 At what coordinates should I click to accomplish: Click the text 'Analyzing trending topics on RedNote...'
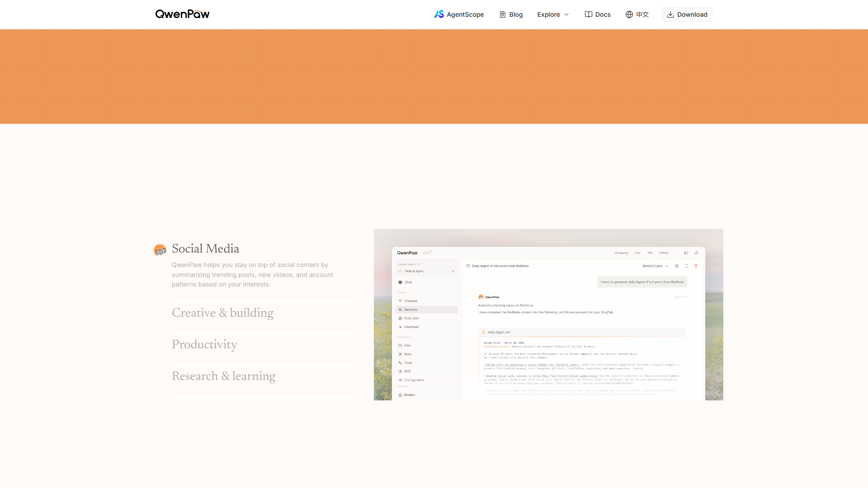pyautogui.click(x=506, y=305)
